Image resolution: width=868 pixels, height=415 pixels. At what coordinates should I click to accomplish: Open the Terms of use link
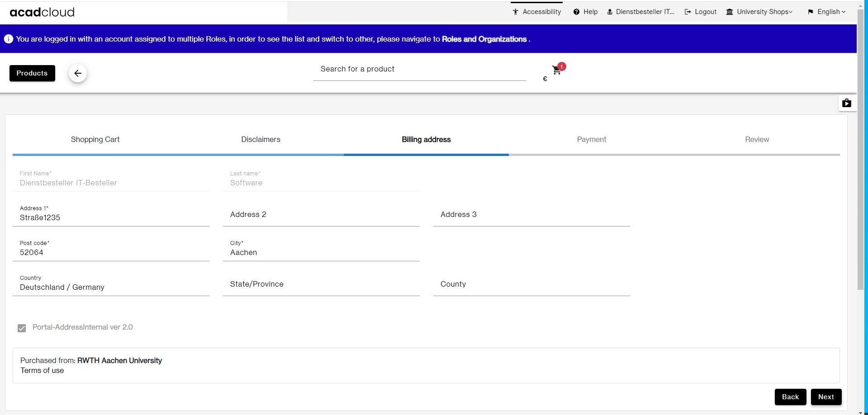point(42,370)
